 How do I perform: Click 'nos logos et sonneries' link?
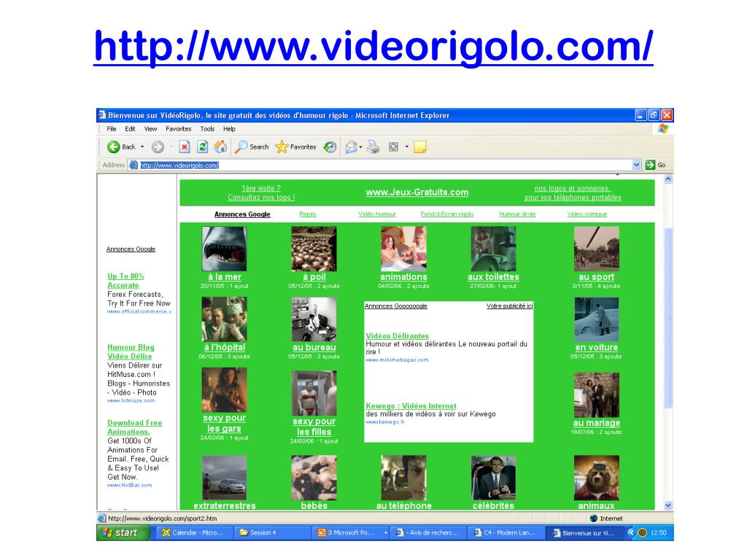click(573, 192)
